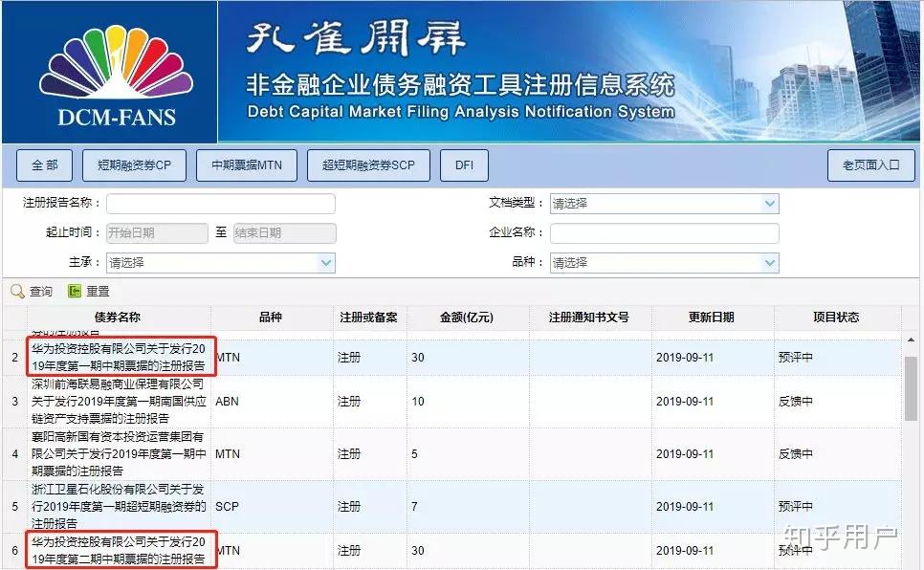Click the 注册通知书文号 column header
Viewport: 924px width, 570px height.
point(589,318)
